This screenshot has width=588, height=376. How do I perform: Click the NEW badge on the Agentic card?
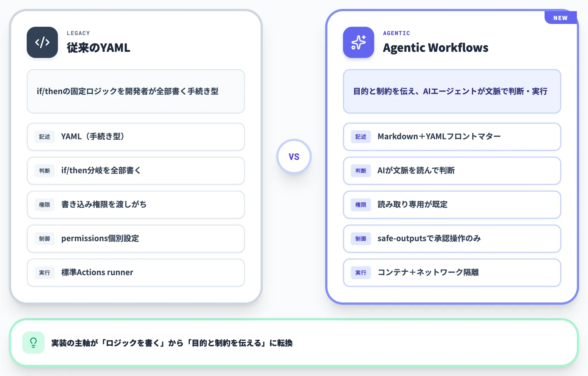[x=560, y=18]
